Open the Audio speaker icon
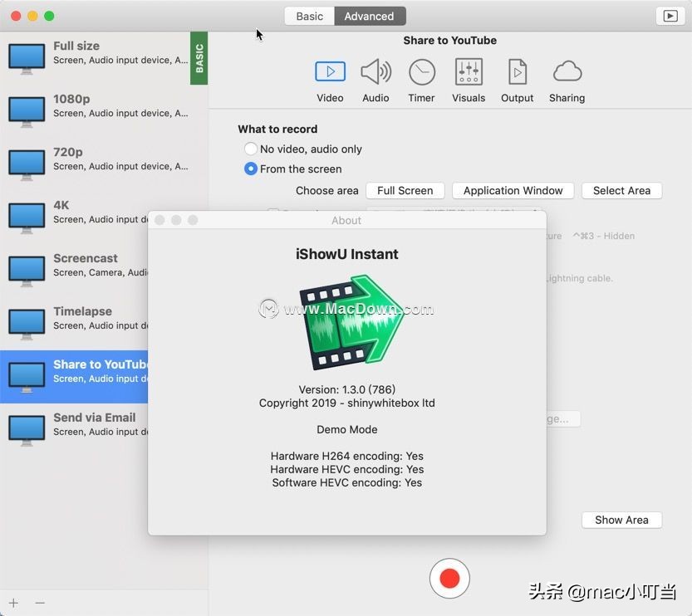 point(375,72)
